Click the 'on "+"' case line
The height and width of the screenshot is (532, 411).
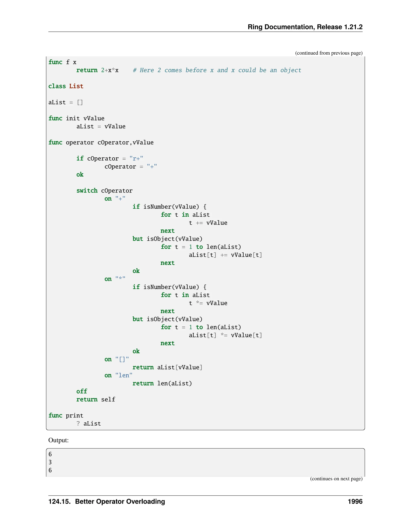pyautogui.click(x=115, y=199)
